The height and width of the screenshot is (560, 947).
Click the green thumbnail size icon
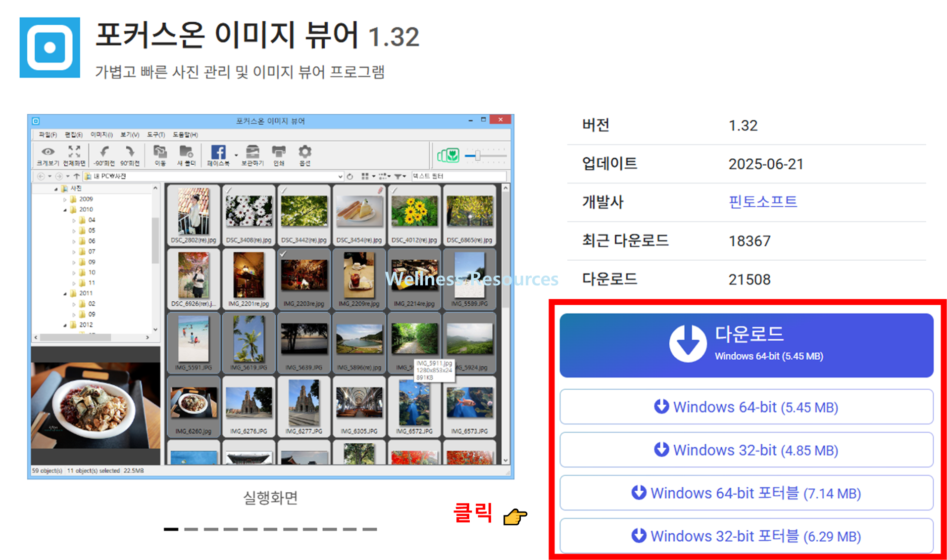448,155
